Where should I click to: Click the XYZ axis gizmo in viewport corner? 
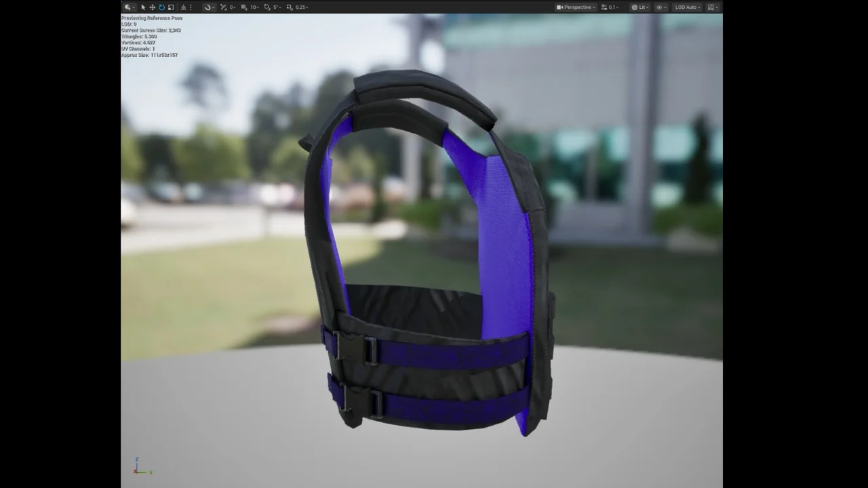click(140, 467)
